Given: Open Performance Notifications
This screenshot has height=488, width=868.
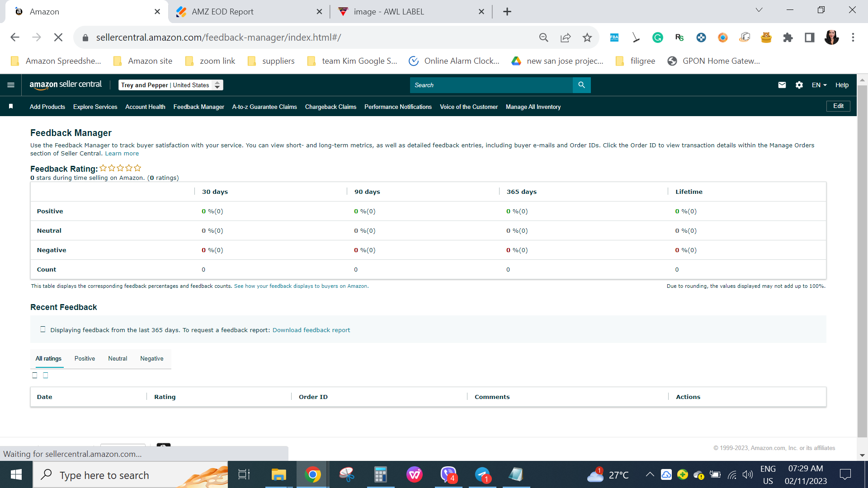Looking at the screenshot, I should pos(398,107).
